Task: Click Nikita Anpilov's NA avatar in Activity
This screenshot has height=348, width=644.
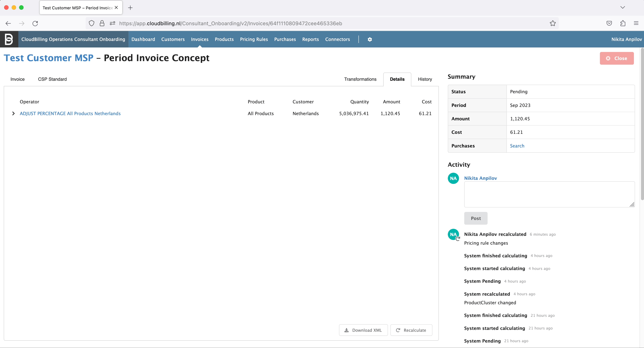Action: click(453, 178)
